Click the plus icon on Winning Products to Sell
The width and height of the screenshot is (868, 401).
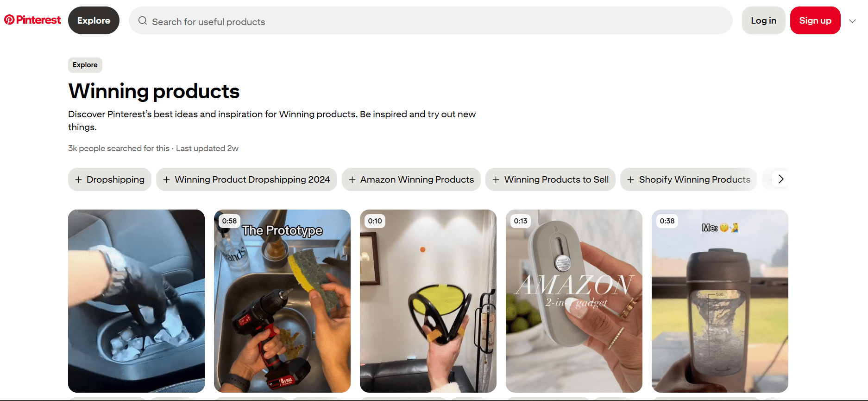pos(496,180)
